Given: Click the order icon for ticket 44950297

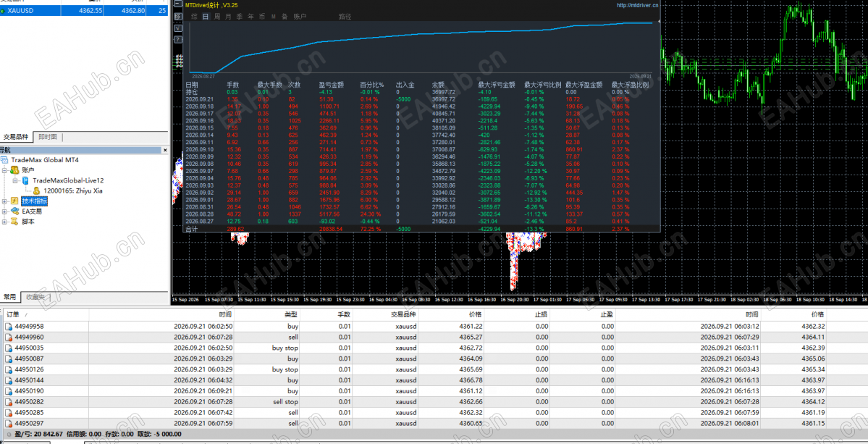Looking at the screenshot, I should tap(9, 424).
